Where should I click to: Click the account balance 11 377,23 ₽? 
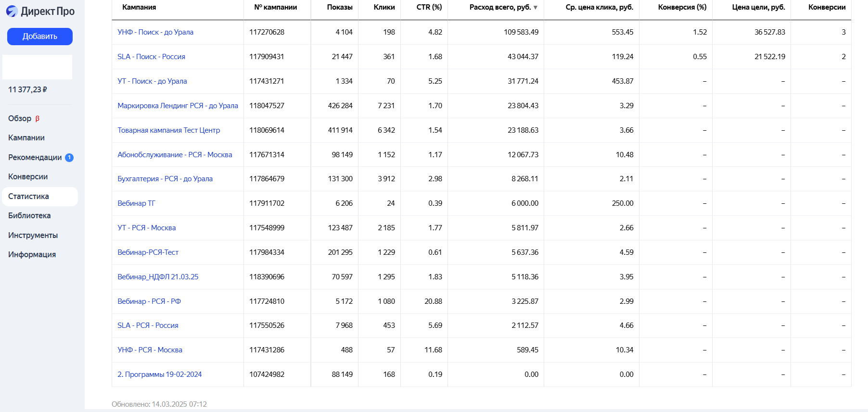pyautogui.click(x=27, y=90)
